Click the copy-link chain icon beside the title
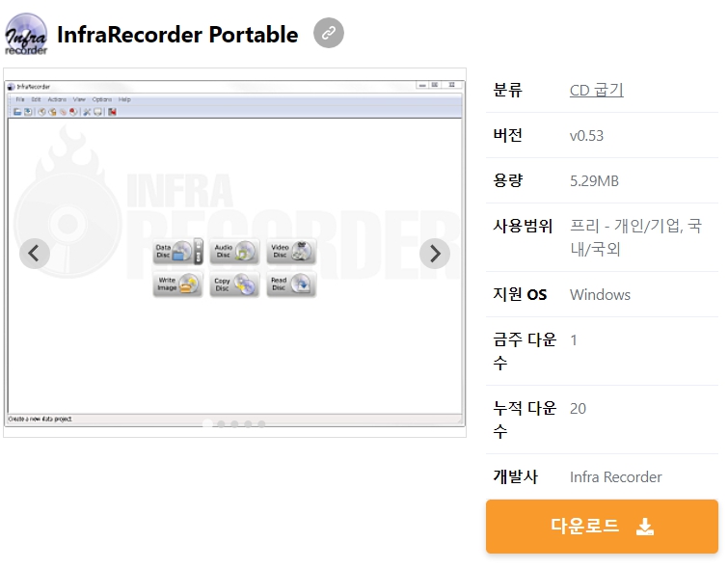 [x=328, y=33]
